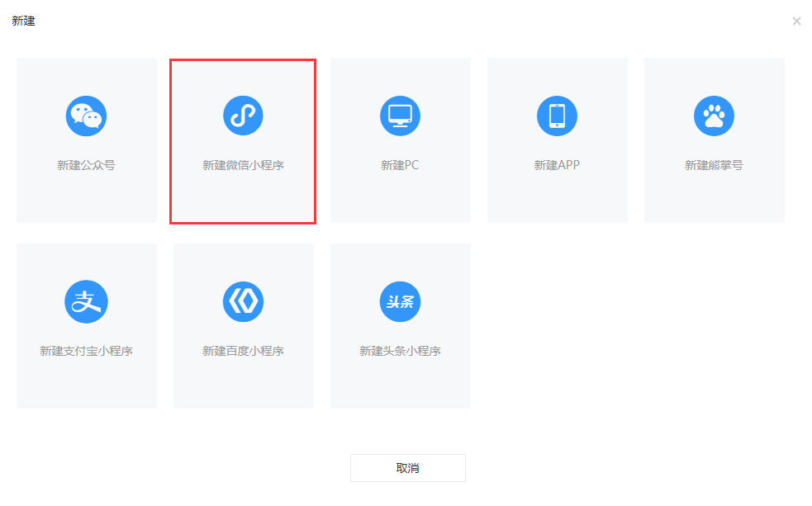
Task: Click the WeChat chat bubbles icon
Action: click(x=86, y=116)
